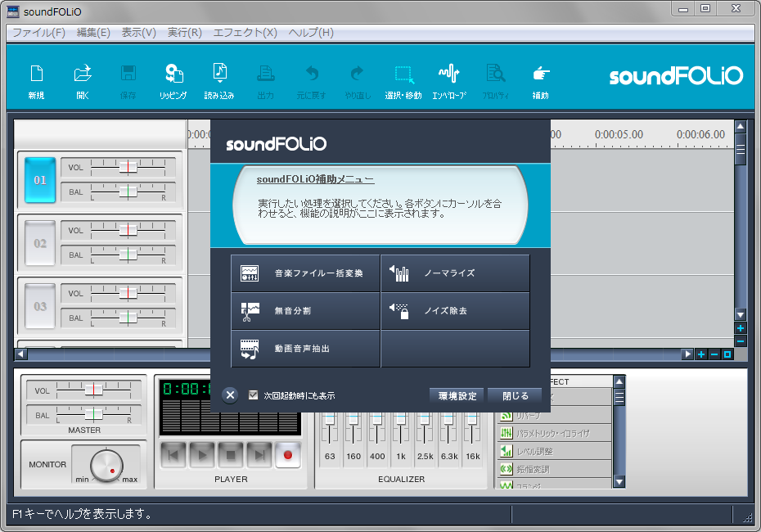Open the ヘルプ(H) menu
This screenshot has width=761, height=532.
point(311,33)
